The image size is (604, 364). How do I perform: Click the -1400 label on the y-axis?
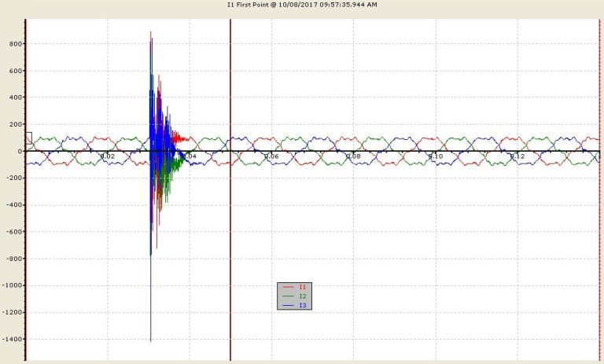[12, 339]
